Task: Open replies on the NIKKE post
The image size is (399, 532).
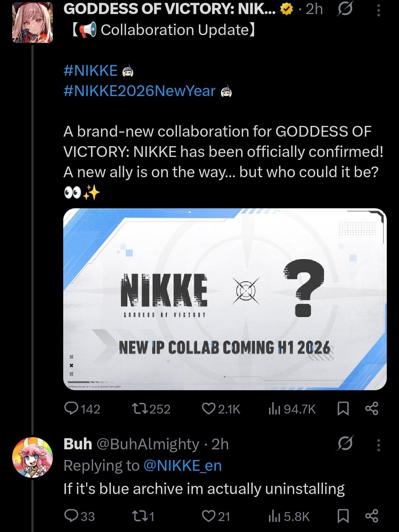Action: tap(71, 409)
